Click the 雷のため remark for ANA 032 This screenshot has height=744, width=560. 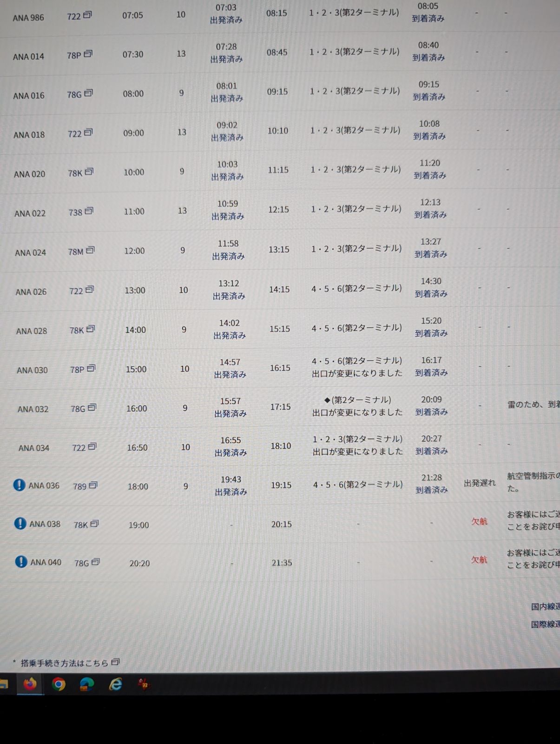[534, 405]
